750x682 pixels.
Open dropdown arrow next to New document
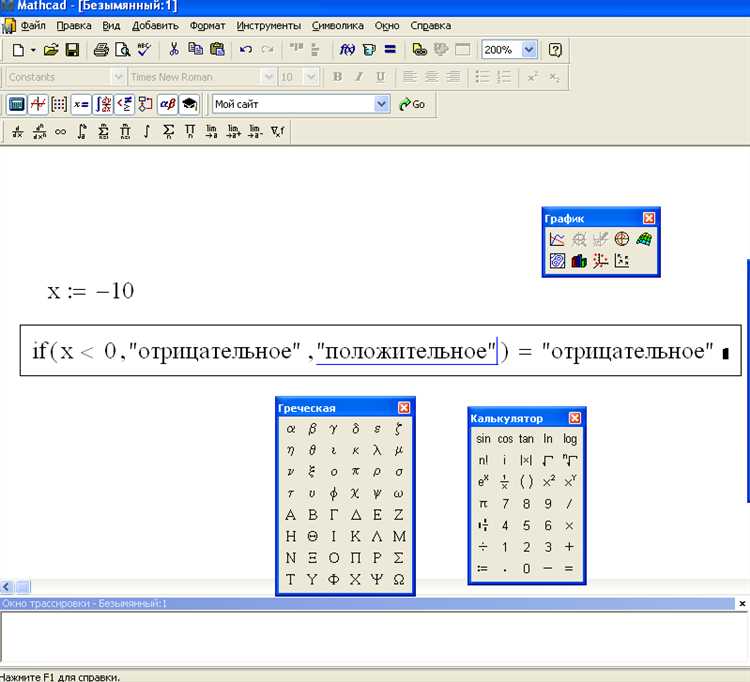(x=33, y=50)
